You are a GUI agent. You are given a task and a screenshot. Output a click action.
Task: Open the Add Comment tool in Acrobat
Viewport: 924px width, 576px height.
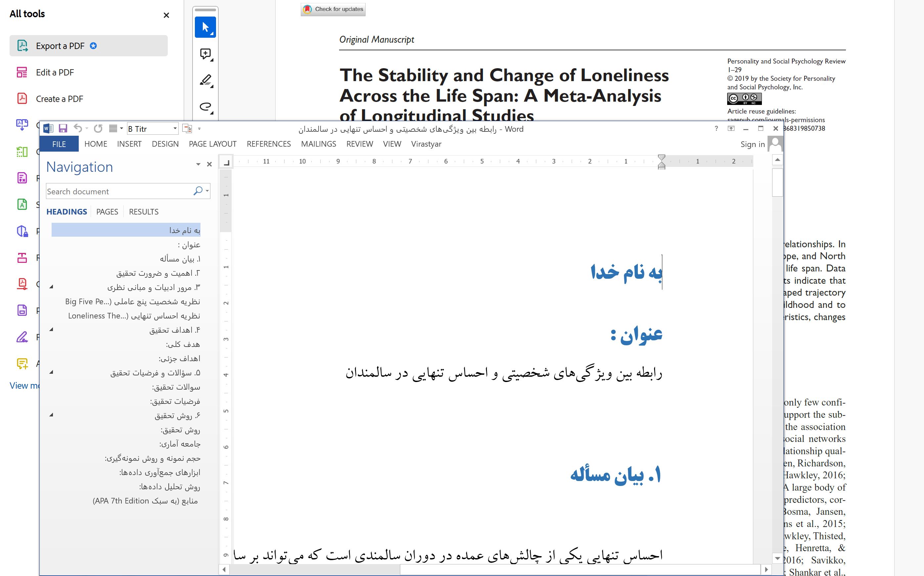pyautogui.click(x=205, y=54)
